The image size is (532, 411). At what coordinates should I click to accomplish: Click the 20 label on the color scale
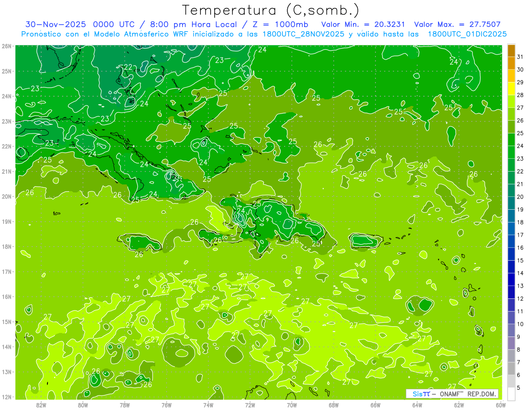(520, 197)
